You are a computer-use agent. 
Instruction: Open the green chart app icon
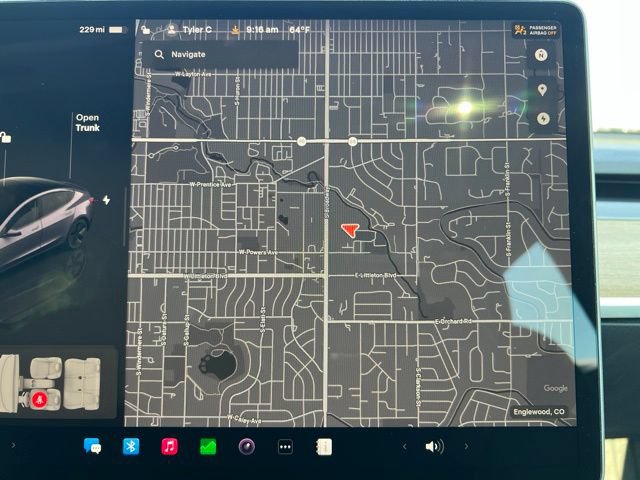208,447
